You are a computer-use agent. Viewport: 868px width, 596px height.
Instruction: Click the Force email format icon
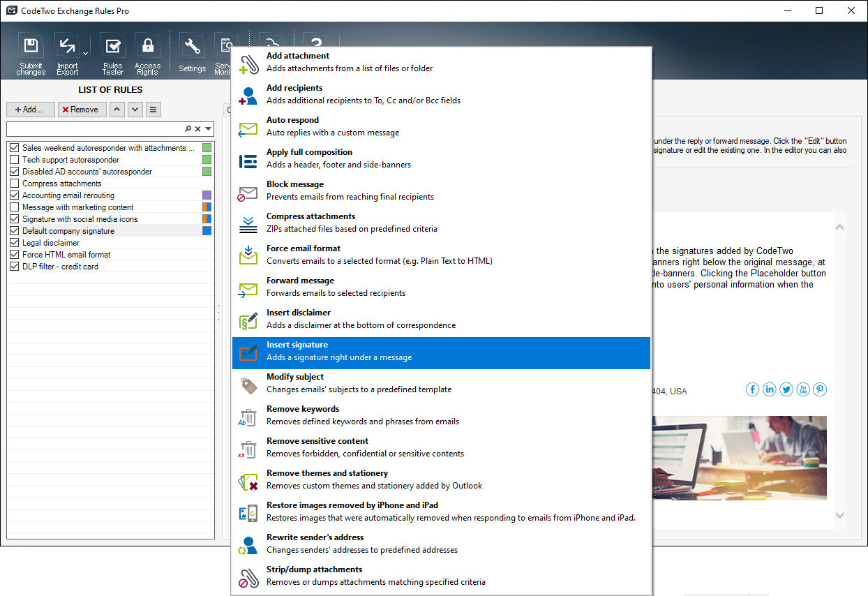pos(248,255)
